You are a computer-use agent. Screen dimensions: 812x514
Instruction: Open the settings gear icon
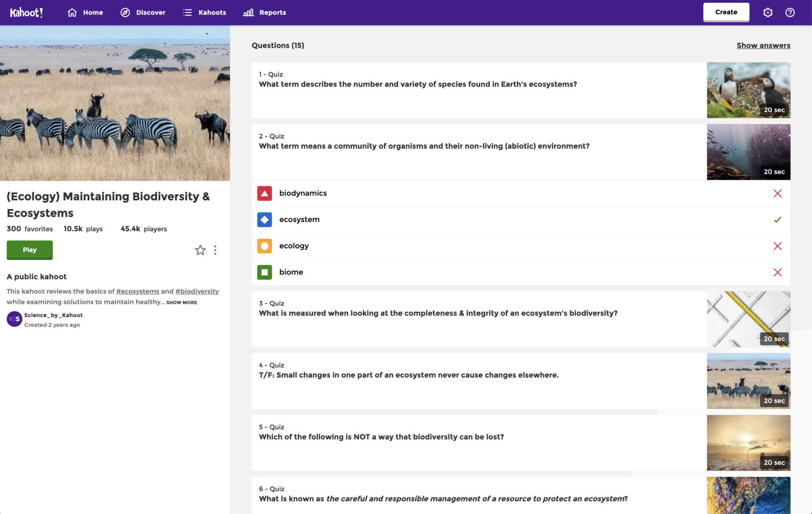point(767,12)
